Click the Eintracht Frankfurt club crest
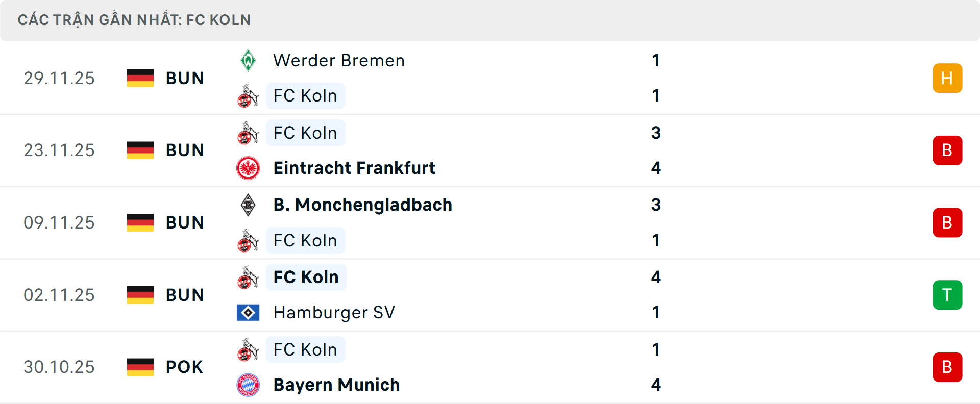The image size is (980, 404). (248, 168)
